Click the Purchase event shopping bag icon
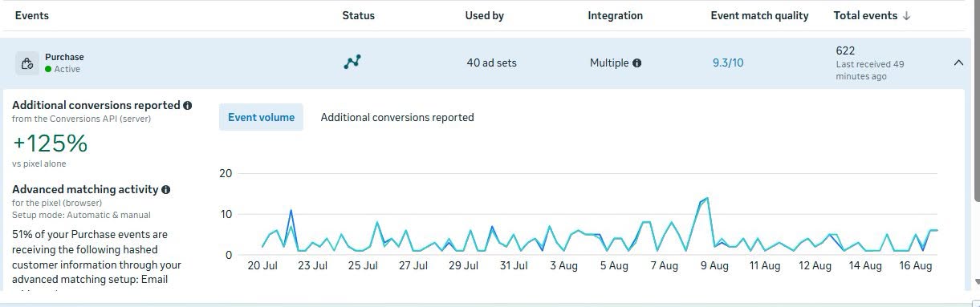980x307 pixels. [27, 63]
